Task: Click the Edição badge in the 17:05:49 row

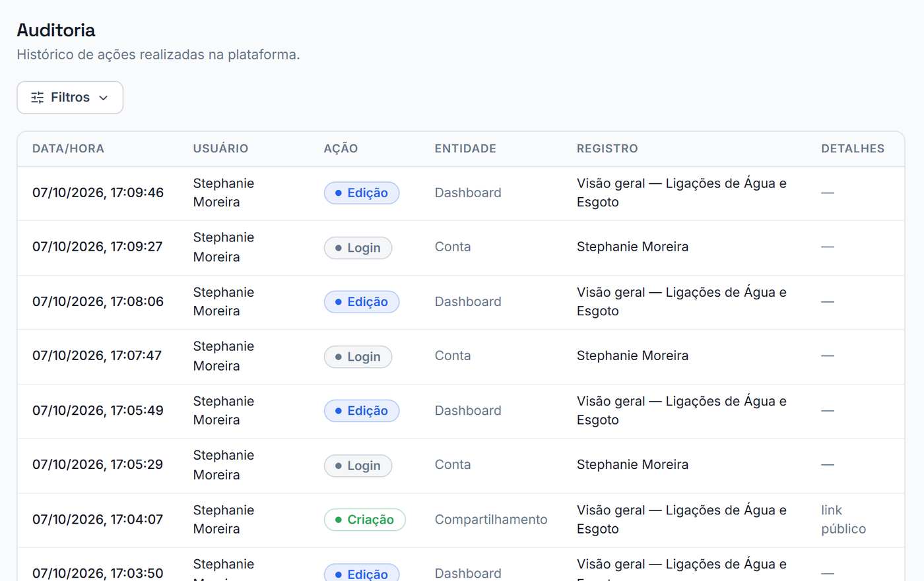Action: coord(362,411)
